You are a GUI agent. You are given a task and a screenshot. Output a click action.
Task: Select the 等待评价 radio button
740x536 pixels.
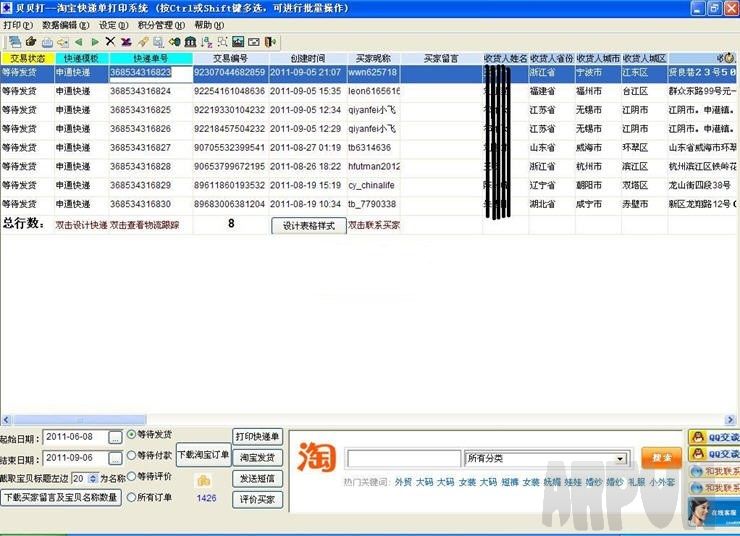point(132,476)
